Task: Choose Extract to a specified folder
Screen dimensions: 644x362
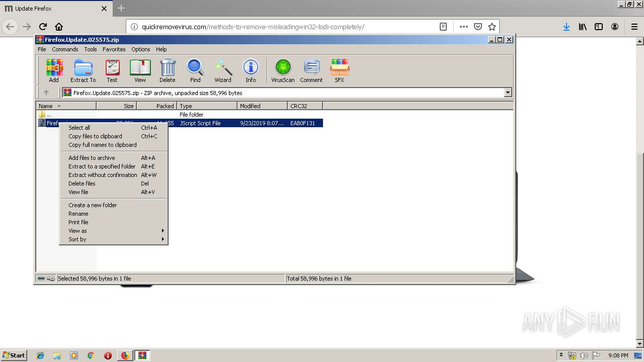Action: tap(114, 166)
